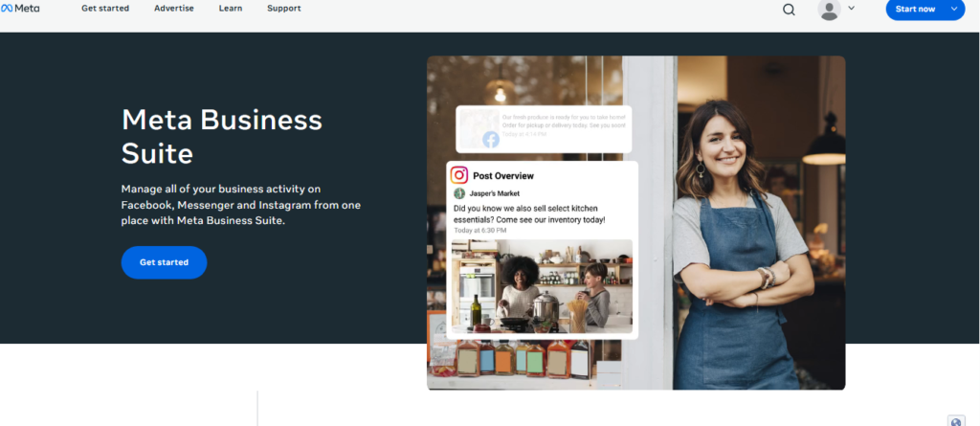Click the Meta Business Suite heading

tap(222, 136)
